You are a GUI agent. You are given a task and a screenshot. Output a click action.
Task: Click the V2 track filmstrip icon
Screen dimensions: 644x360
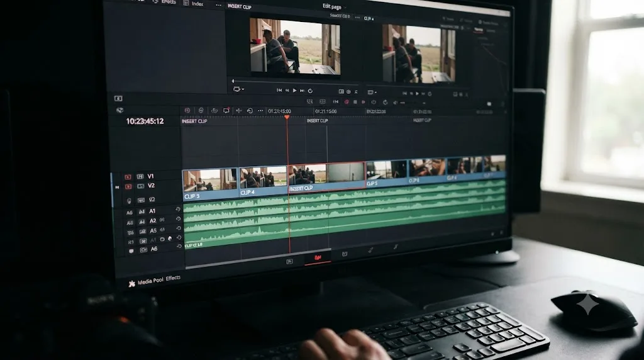coord(140,186)
